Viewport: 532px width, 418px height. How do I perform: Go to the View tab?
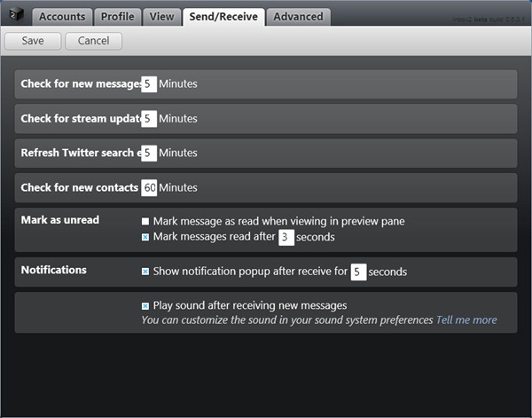pos(161,16)
